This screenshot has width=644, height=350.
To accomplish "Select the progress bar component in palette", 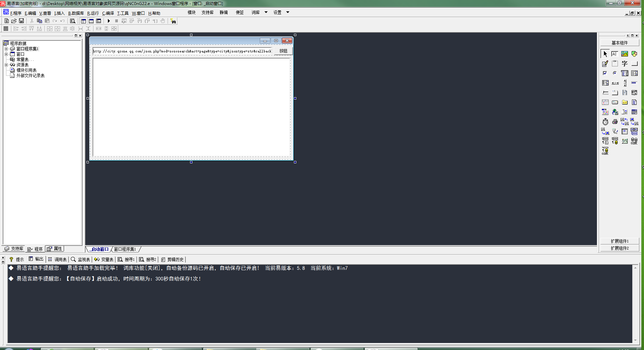I will pos(634,83).
